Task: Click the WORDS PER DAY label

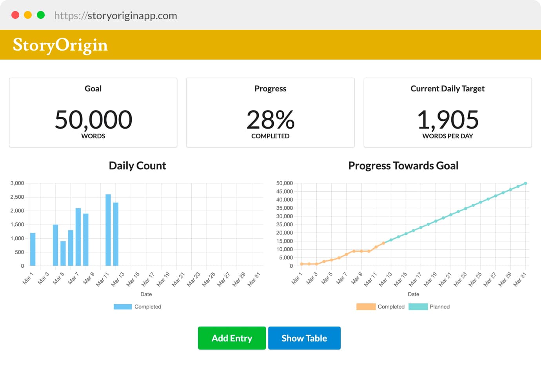Action: pyautogui.click(x=448, y=136)
